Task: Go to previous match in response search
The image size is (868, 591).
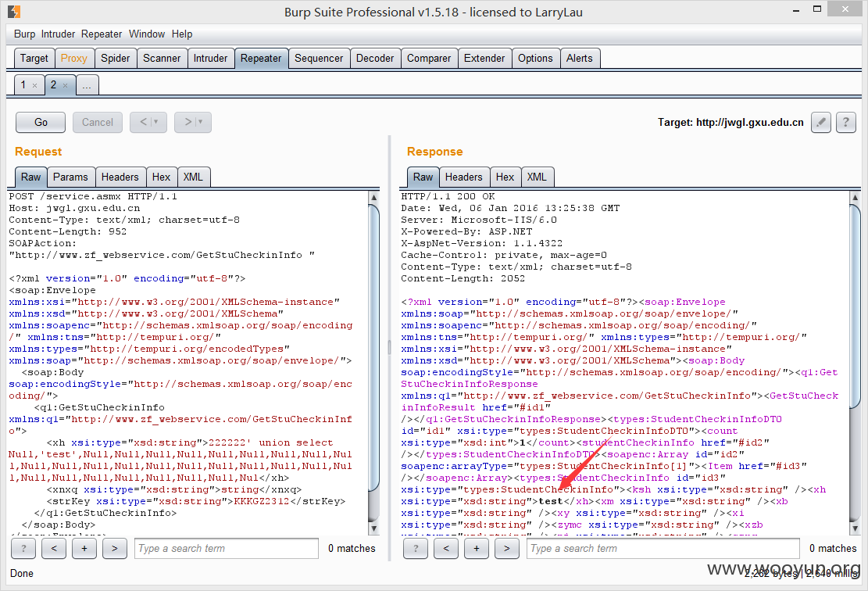Action: [x=446, y=548]
